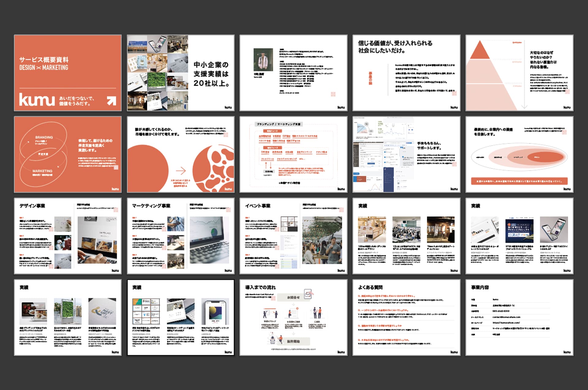
Task: Select the 誰が共感してくれるのか circles slide
Action: [x=181, y=154]
